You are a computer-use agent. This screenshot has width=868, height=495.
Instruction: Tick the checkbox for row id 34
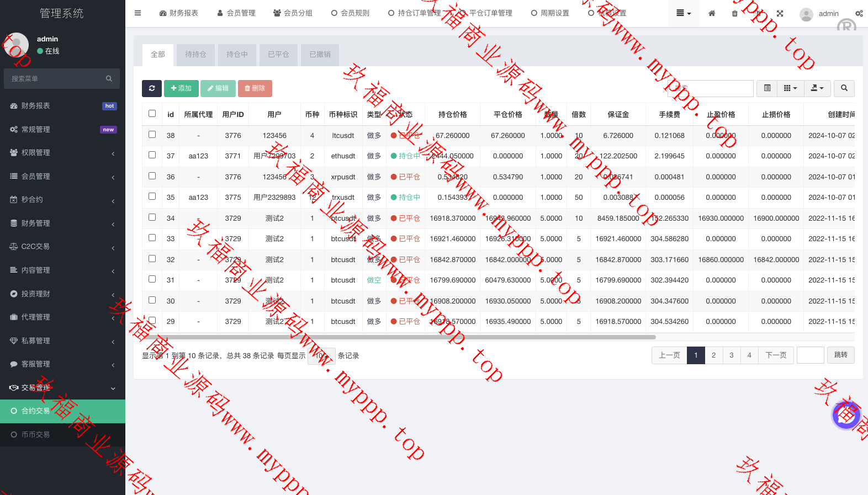[152, 217]
